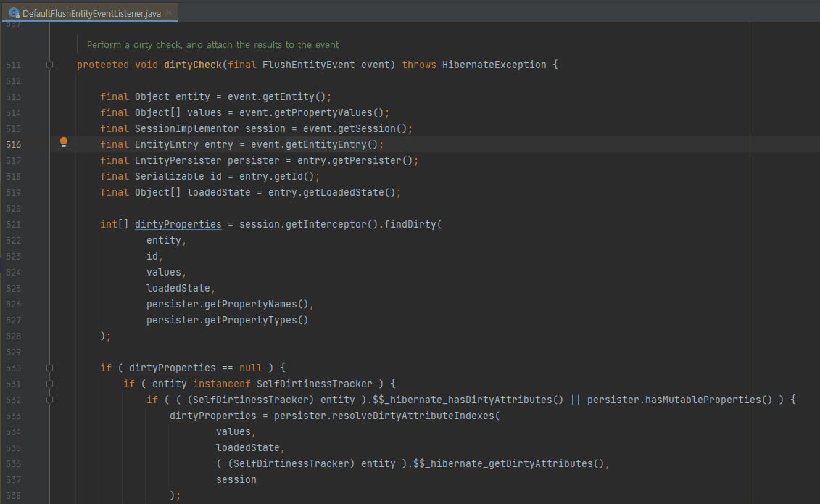
Task: Click the 'entity,' argument on line 522
Action: tap(166, 241)
